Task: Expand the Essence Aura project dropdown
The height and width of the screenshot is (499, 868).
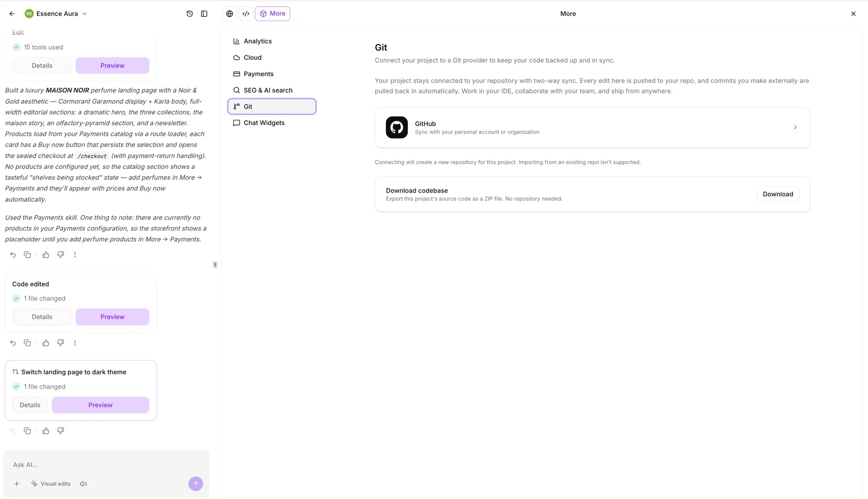Action: (x=84, y=14)
